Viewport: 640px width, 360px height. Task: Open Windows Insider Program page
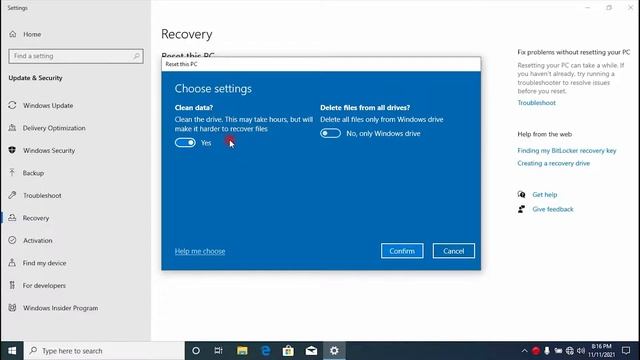tap(60, 308)
